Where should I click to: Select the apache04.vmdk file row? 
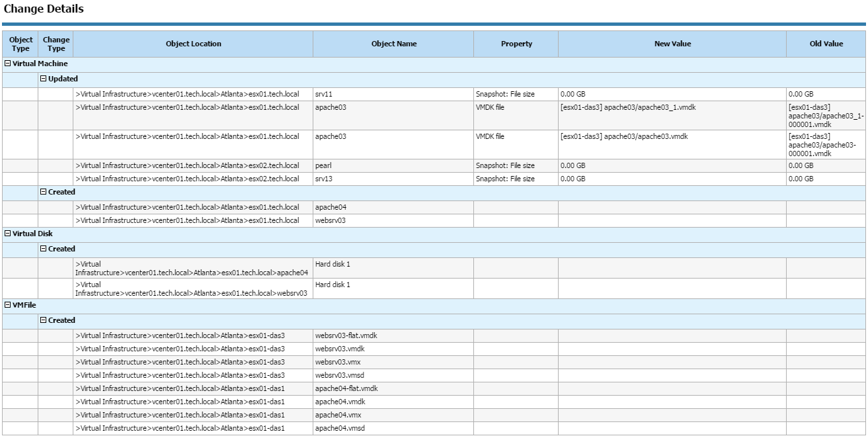point(434,402)
